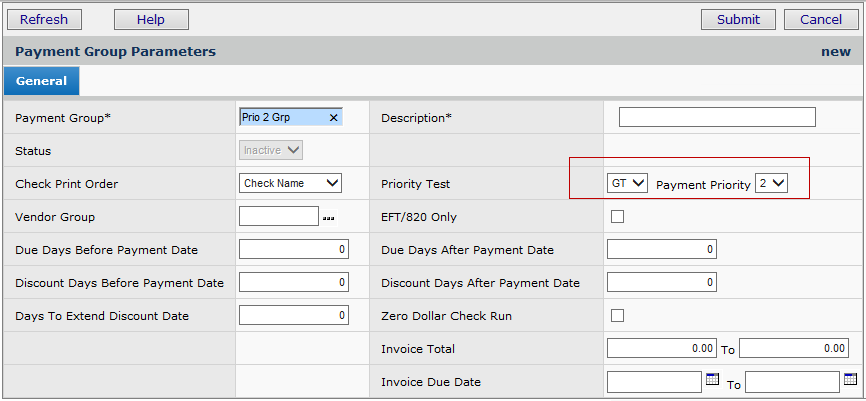
Task: Switch to the General tab
Action: 41,81
